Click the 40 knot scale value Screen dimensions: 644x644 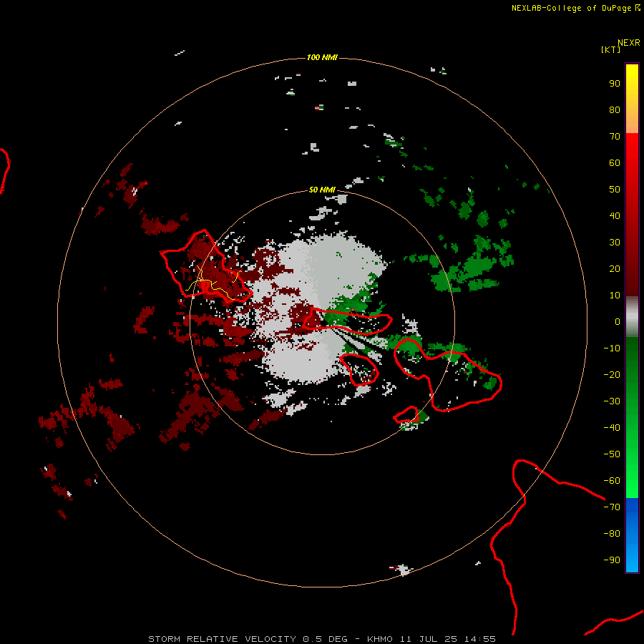click(x=615, y=216)
